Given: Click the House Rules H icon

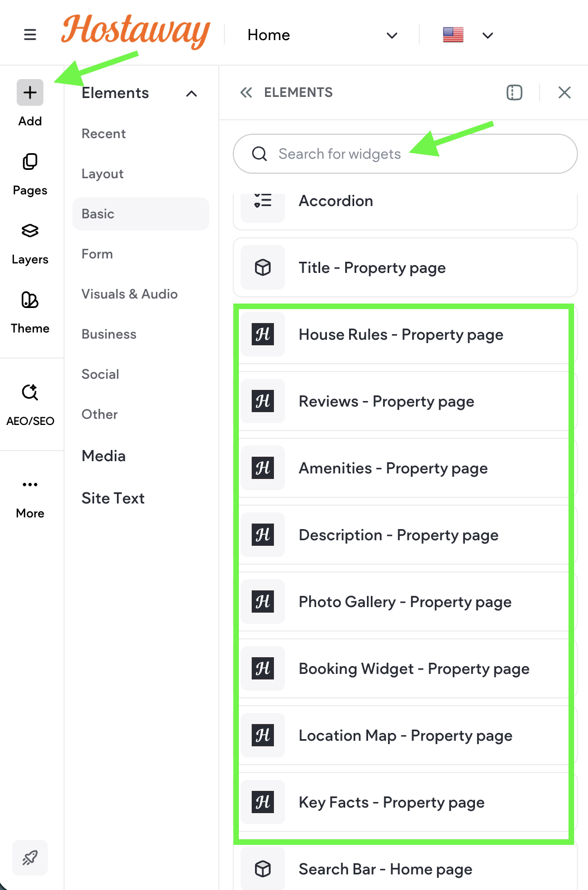Looking at the screenshot, I should pos(263,334).
